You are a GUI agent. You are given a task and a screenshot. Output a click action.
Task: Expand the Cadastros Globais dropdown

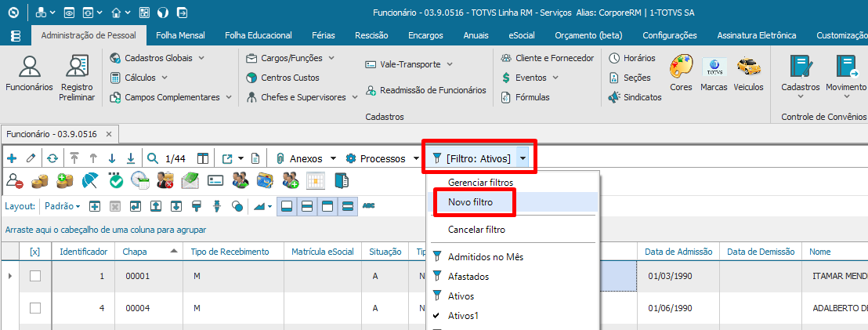pyautogui.click(x=201, y=57)
